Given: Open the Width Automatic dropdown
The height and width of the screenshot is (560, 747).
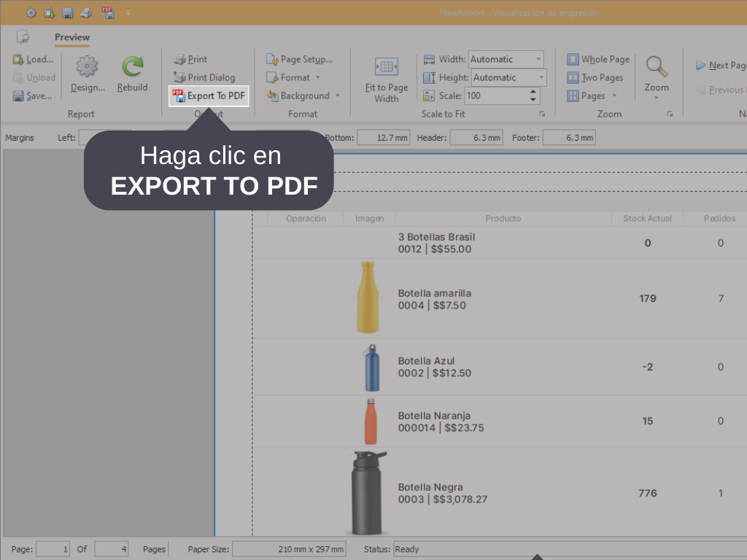Looking at the screenshot, I should click(x=538, y=59).
